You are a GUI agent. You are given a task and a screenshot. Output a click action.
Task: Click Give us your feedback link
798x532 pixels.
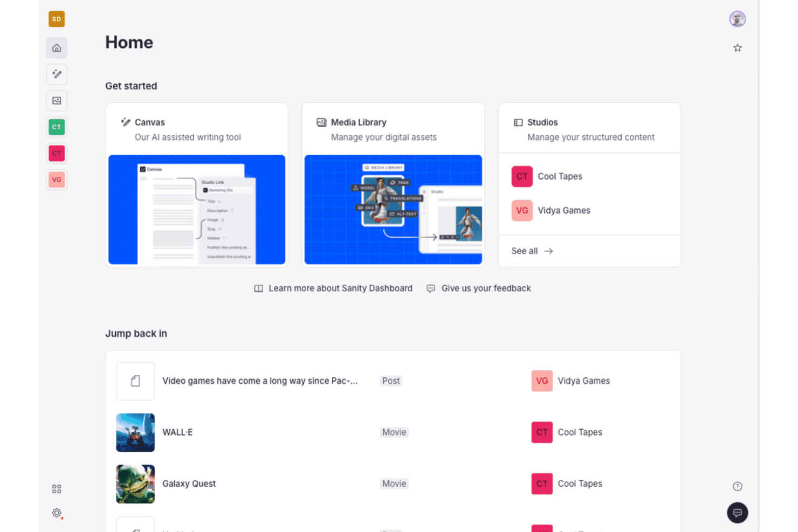479,288
